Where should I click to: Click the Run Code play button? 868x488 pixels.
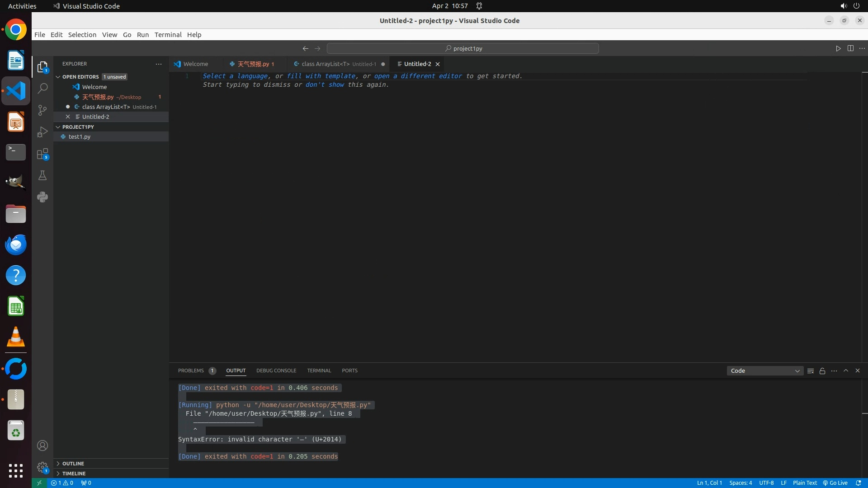[838, 48]
